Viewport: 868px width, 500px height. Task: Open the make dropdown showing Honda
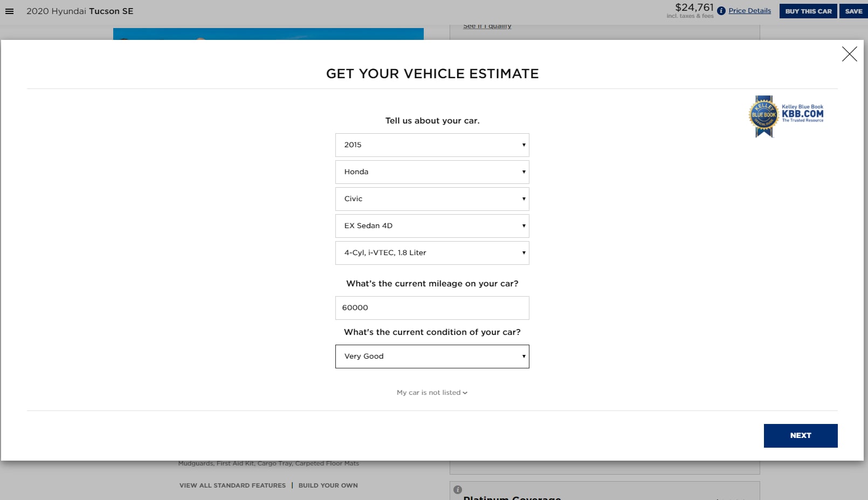[x=432, y=172]
